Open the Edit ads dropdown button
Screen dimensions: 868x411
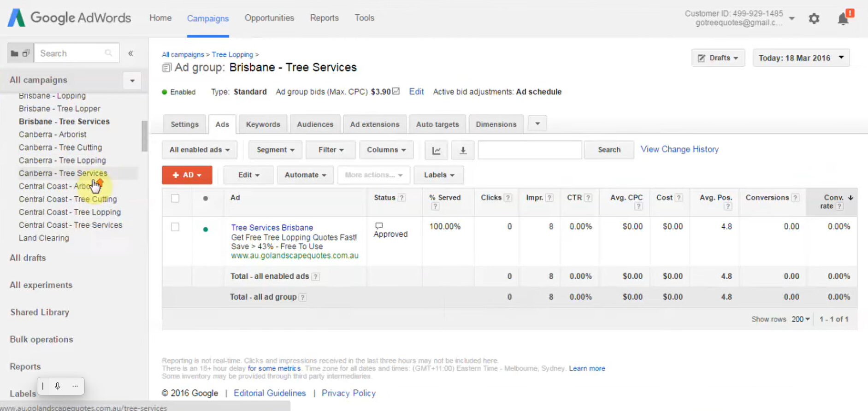pyautogui.click(x=248, y=175)
